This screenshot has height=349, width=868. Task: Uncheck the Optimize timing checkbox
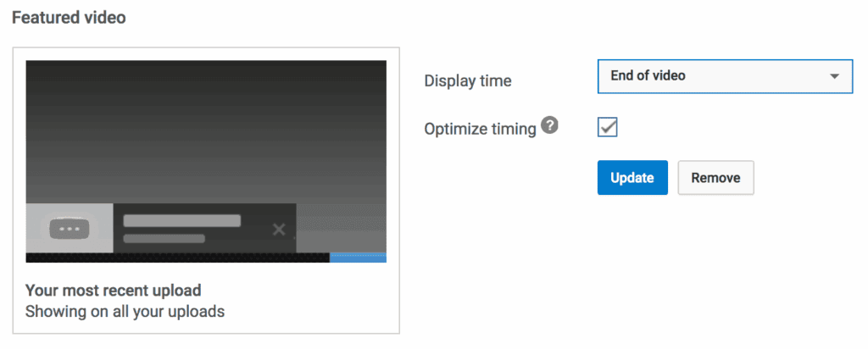(608, 128)
